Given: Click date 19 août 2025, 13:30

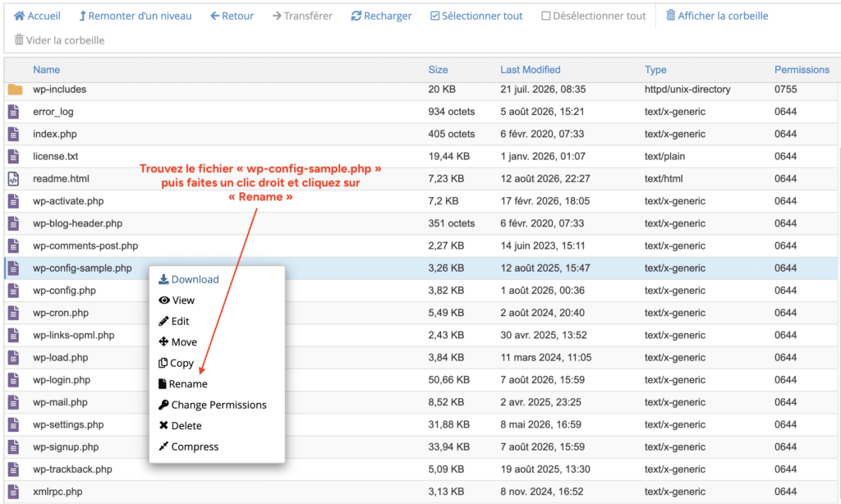Looking at the screenshot, I should 545,470.
